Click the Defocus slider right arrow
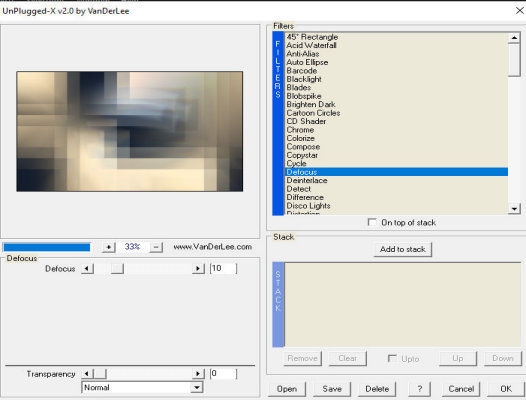This screenshot has height=400, width=526. 198,268
